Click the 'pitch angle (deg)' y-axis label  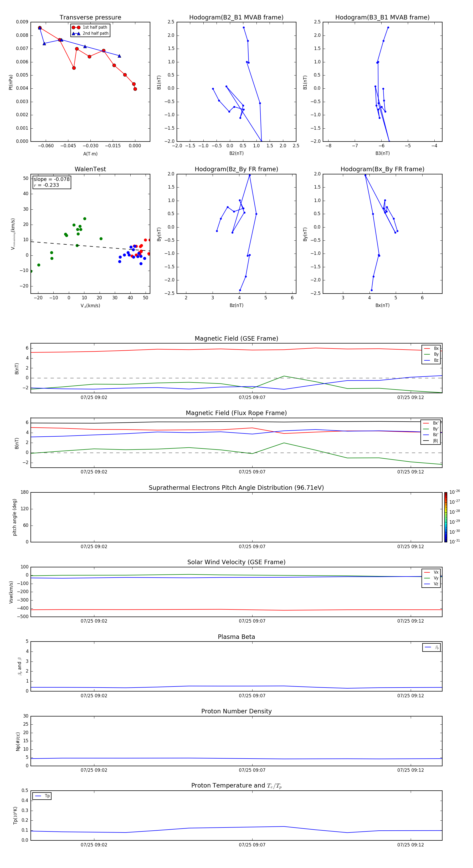click(14, 517)
